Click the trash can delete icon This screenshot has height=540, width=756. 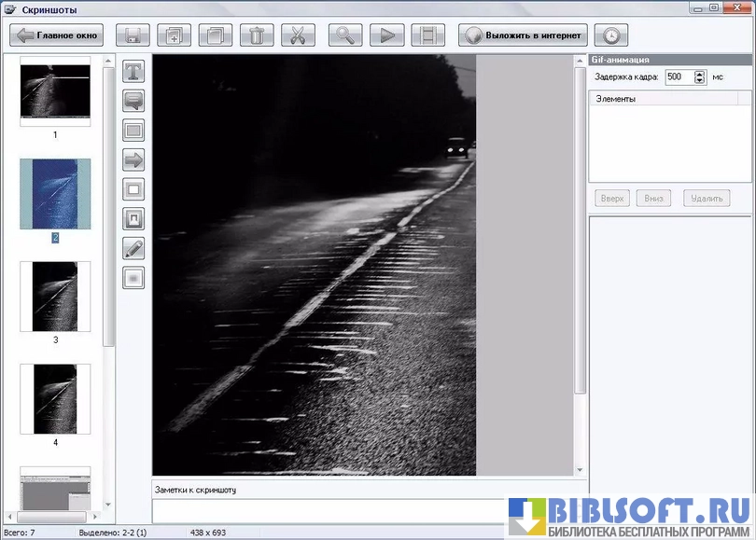click(257, 36)
